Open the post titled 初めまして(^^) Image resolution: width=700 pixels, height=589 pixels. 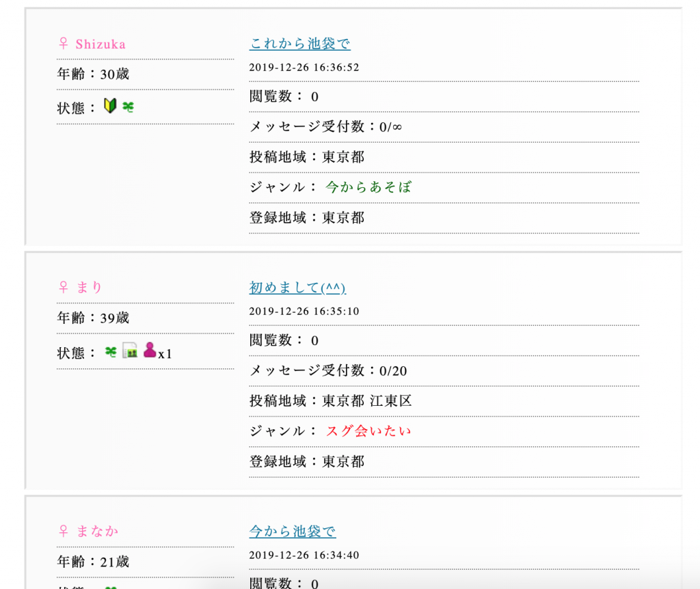click(297, 288)
